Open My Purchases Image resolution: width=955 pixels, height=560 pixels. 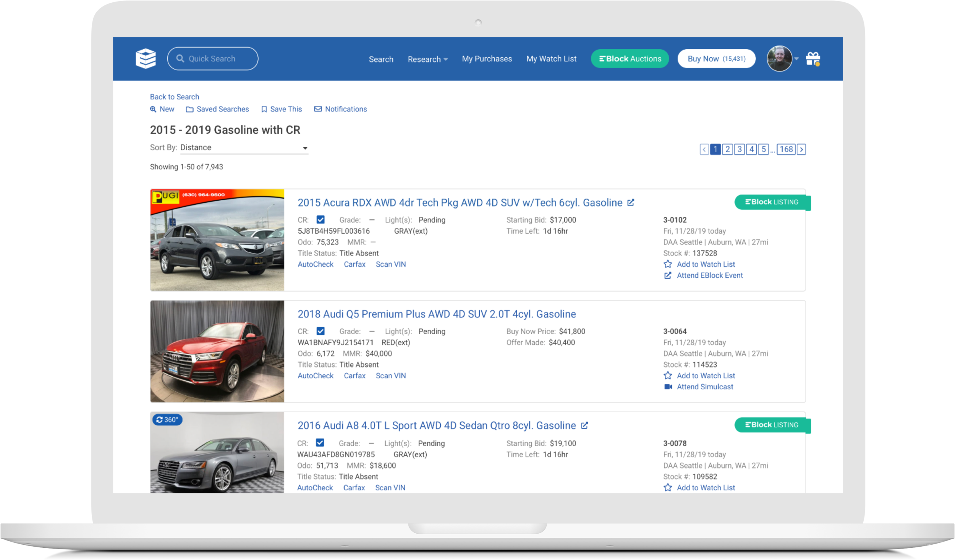tap(487, 59)
